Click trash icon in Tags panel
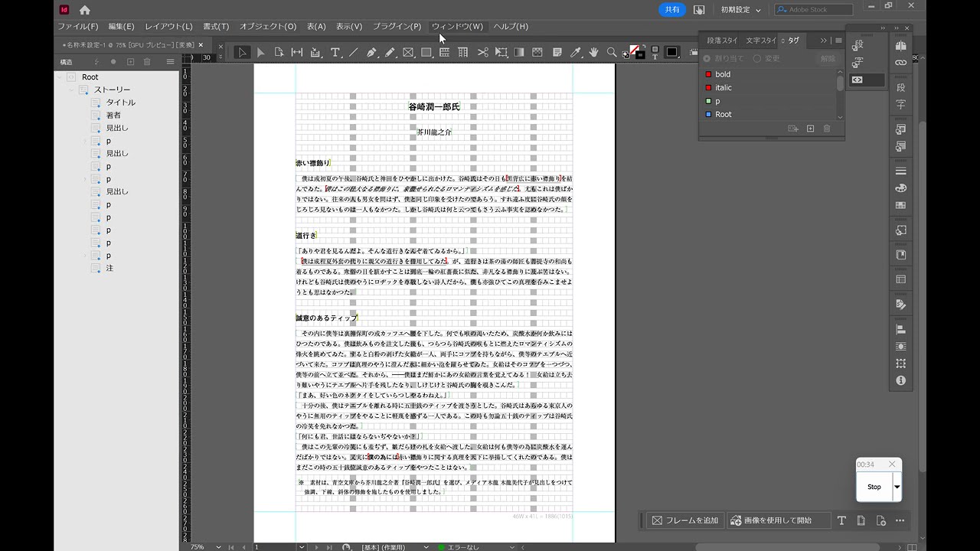The image size is (980, 551). (827, 129)
